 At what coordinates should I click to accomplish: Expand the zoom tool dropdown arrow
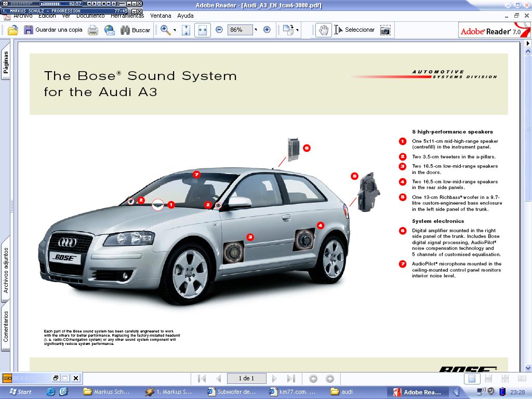click(175, 30)
